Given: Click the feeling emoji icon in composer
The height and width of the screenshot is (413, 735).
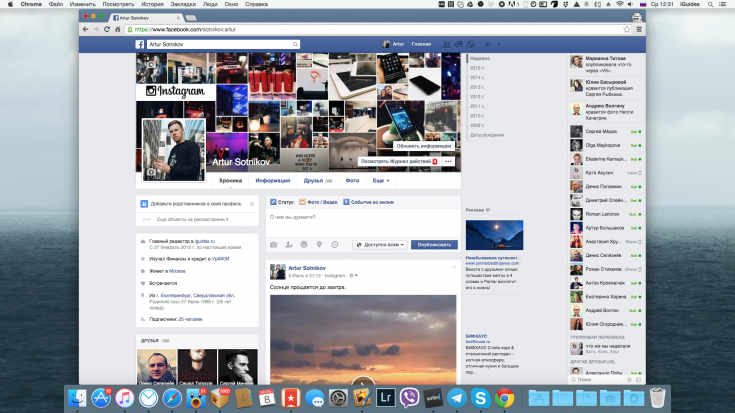Looking at the screenshot, I should (x=304, y=244).
